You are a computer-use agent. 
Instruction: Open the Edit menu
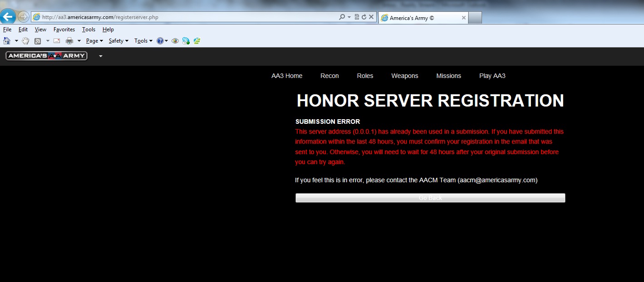[x=23, y=29]
